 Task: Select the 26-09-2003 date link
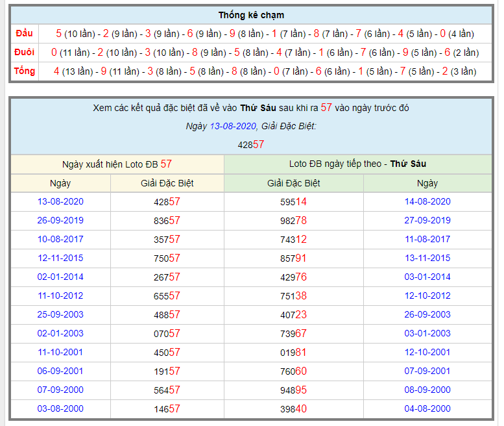(x=427, y=314)
